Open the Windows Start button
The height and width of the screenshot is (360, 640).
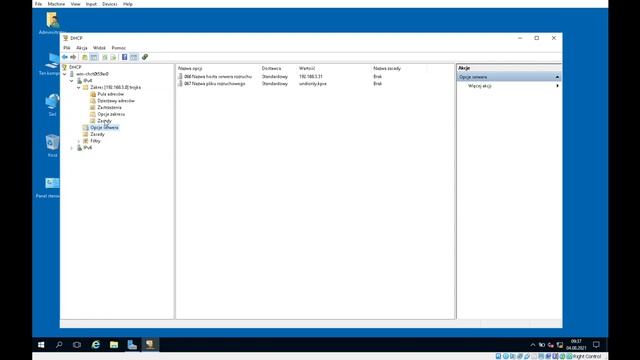[x=41, y=345]
